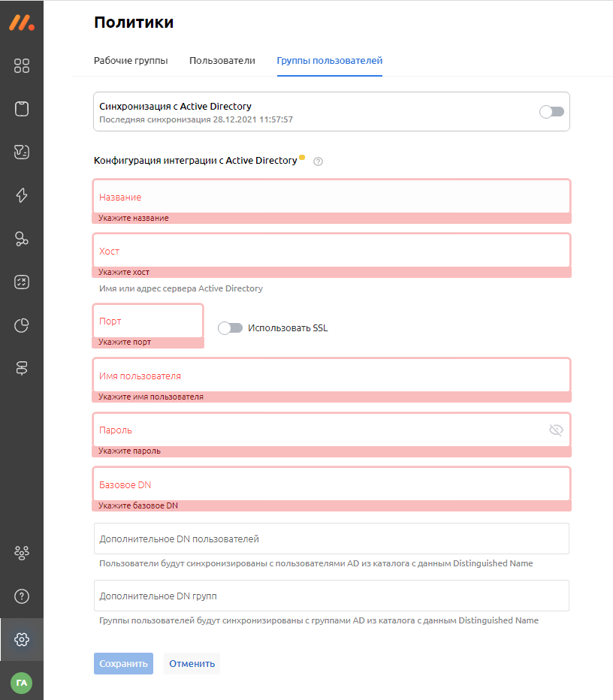Image resolution: width=613 pixels, height=700 pixels.
Task: Click the lightning bolt sidebar icon
Action: pos(22,195)
